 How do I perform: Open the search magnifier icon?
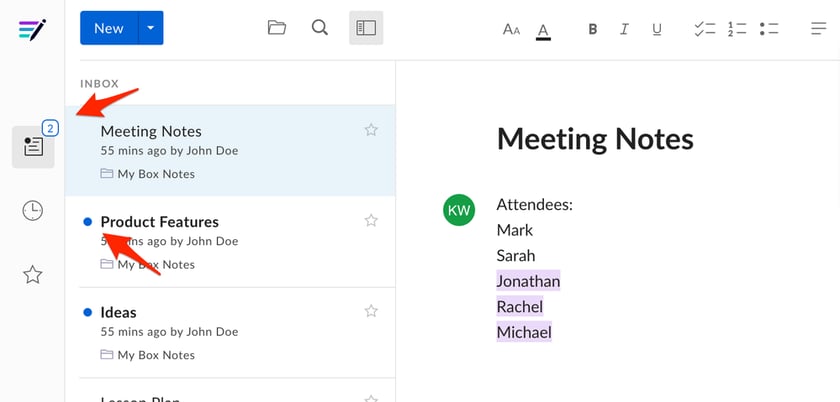click(320, 28)
